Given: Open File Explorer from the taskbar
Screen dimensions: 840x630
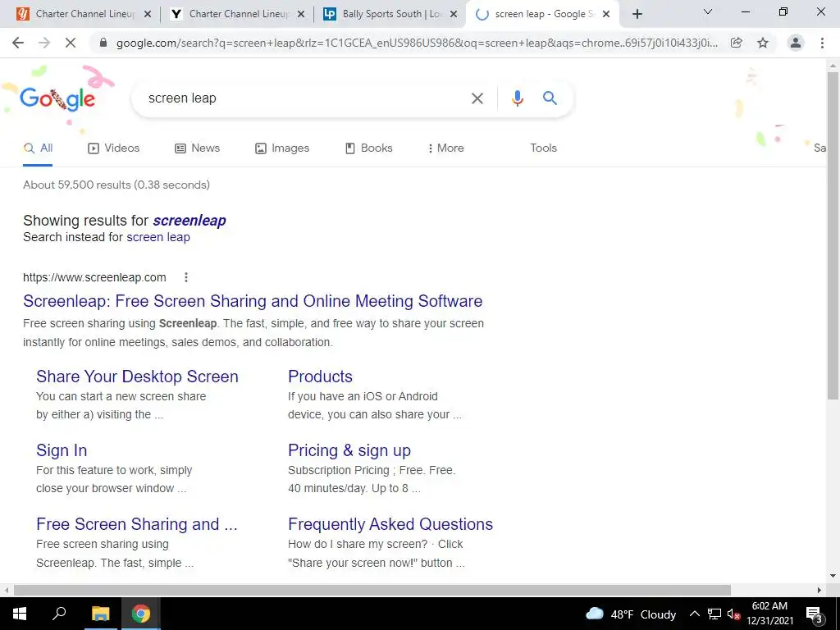Looking at the screenshot, I should tap(100, 614).
